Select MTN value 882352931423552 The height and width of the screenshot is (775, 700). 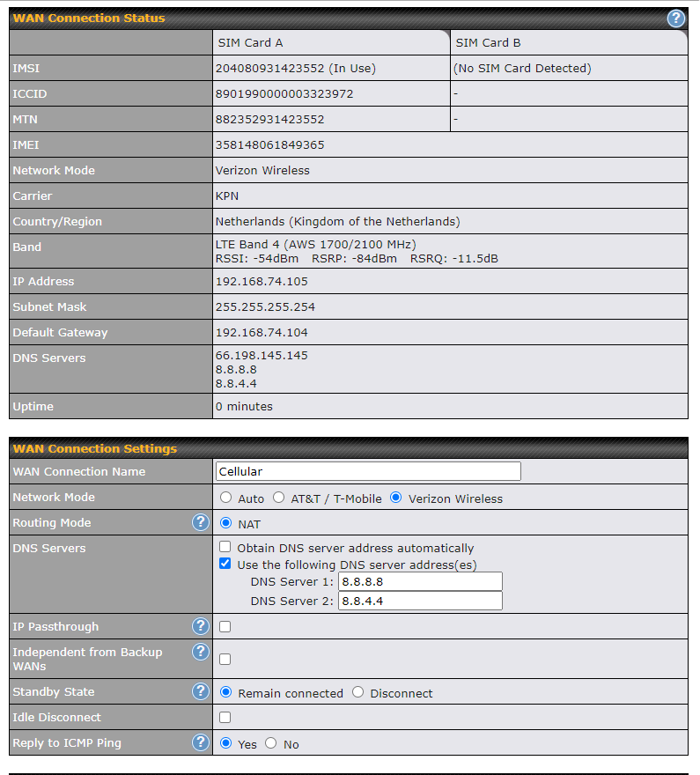(269, 120)
